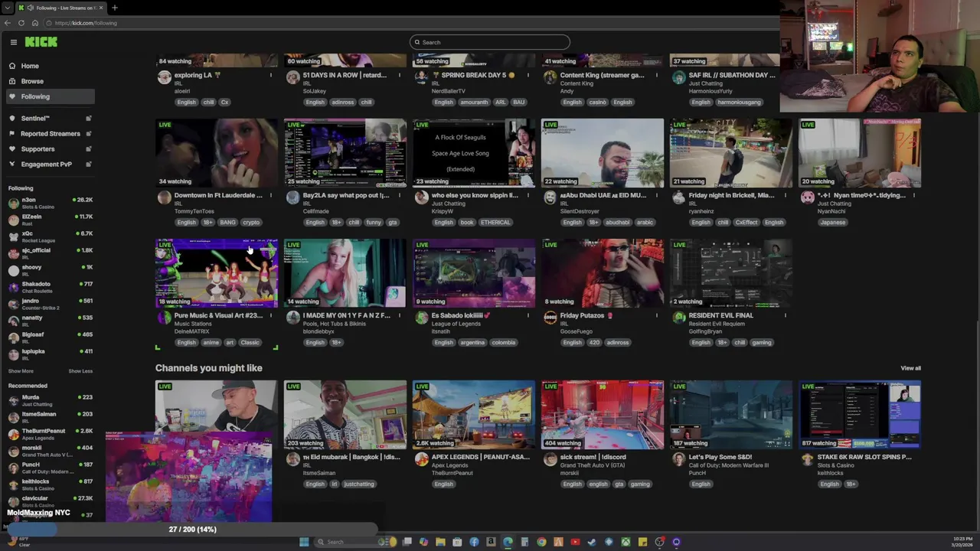The width and height of the screenshot is (980, 551).
Task: Click external-link icon beside Supporters
Action: point(89,149)
